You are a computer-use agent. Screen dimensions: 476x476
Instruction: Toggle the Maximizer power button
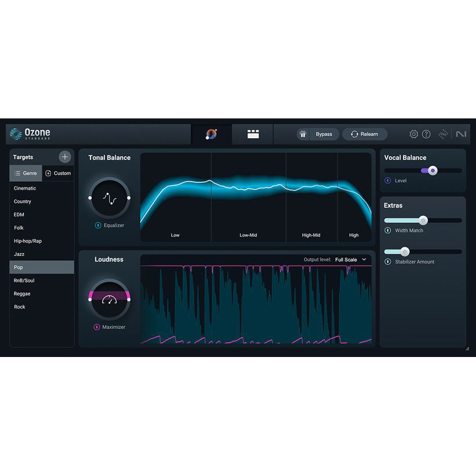96,327
